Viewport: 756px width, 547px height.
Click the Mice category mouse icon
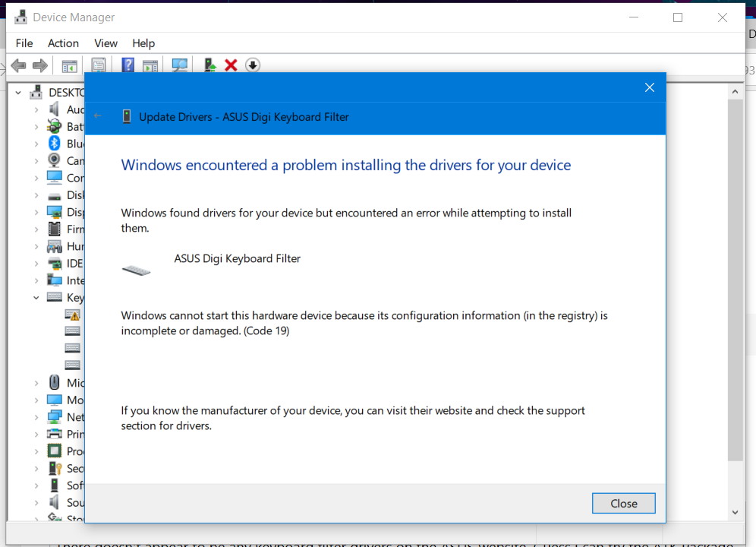coord(55,382)
